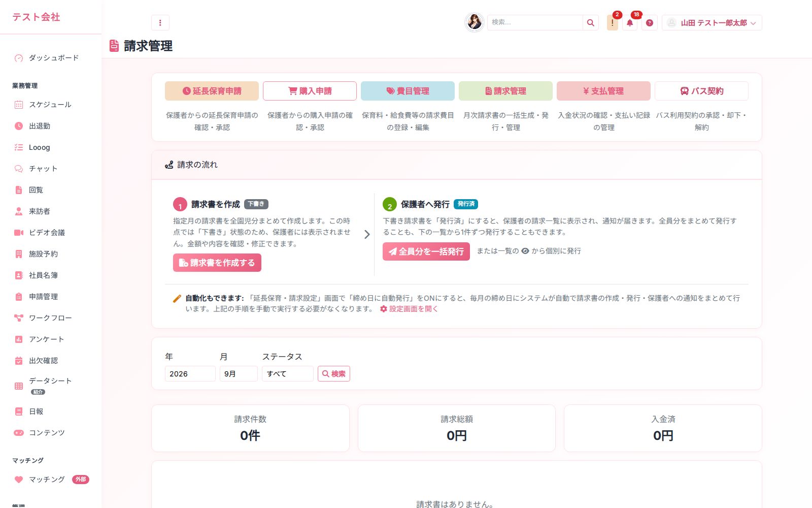Image resolution: width=812 pixels, height=508 pixels.
Task: Click the 回覧 document icon in the sidebar
Action: click(19, 190)
